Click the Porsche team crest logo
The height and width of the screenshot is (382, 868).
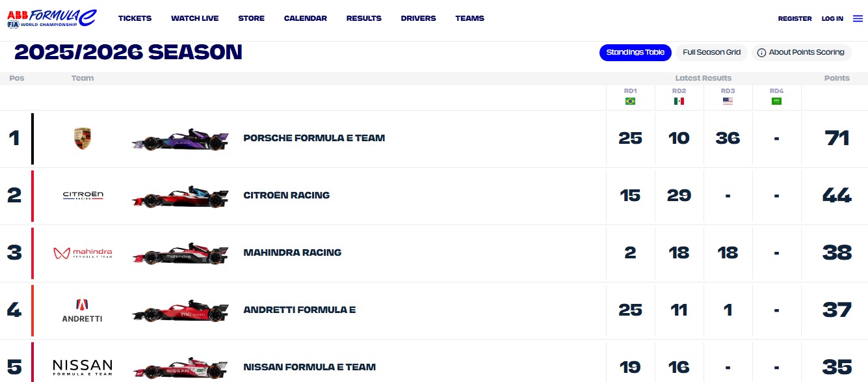tap(83, 138)
